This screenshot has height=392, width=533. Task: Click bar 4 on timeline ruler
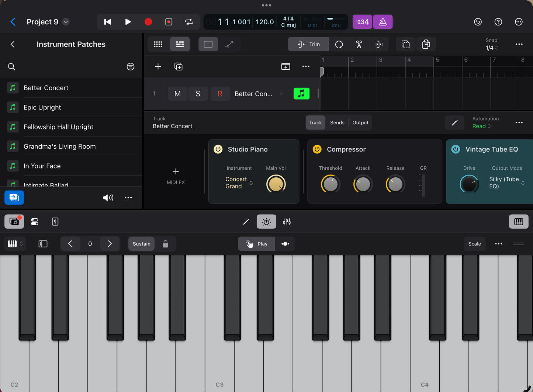click(x=409, y=60)
